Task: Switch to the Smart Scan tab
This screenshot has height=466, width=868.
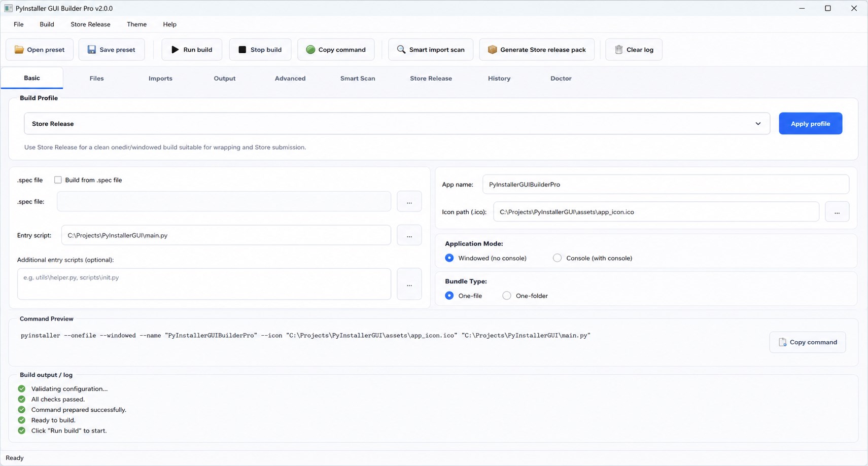Action: 358,79
